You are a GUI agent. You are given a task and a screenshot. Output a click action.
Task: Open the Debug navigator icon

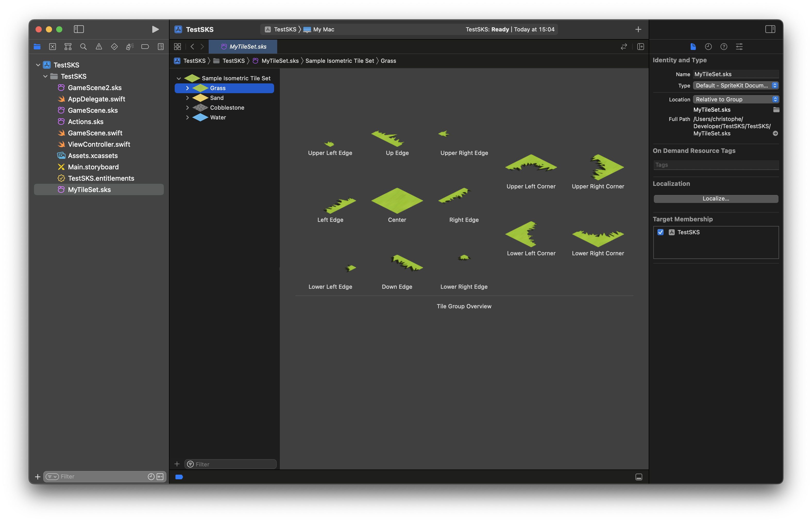130,47
